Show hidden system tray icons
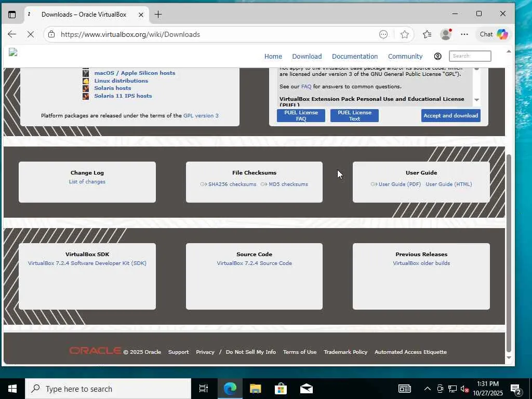 [x=428, y=389]
